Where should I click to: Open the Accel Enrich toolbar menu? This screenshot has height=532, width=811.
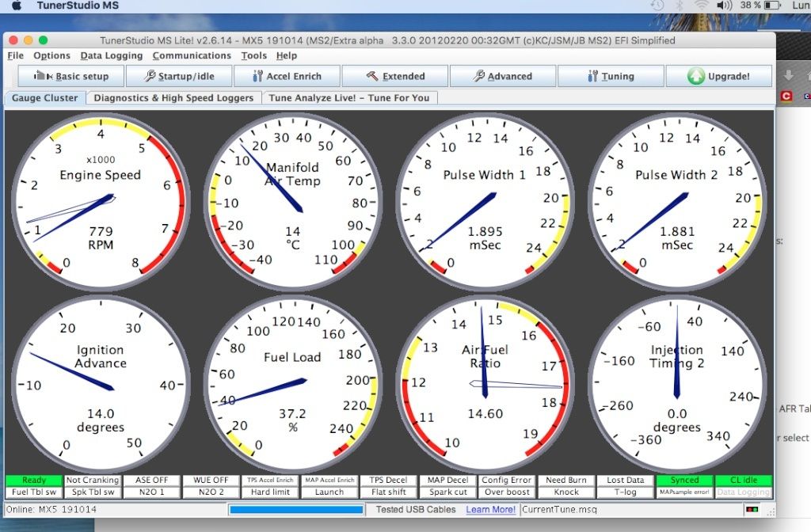click(x=287, y=76)
